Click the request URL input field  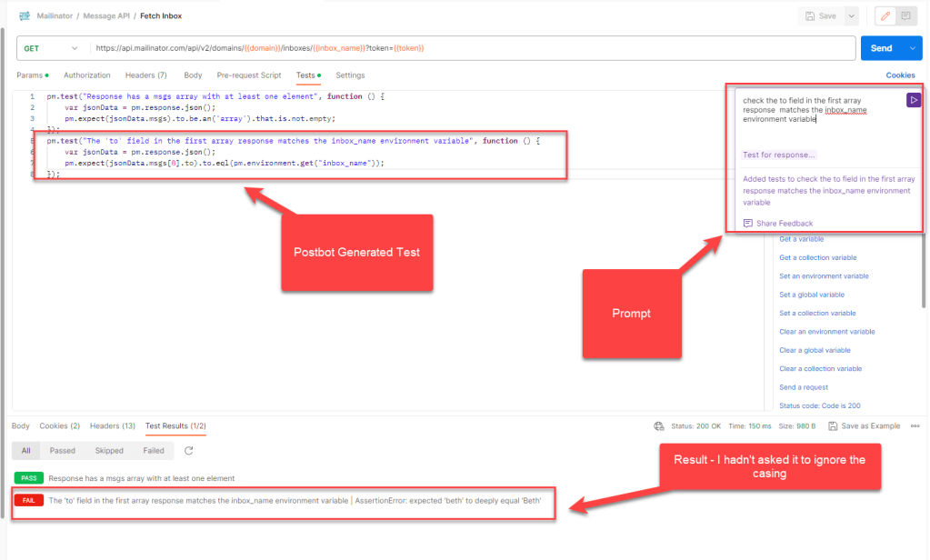(x=473, y=48)
